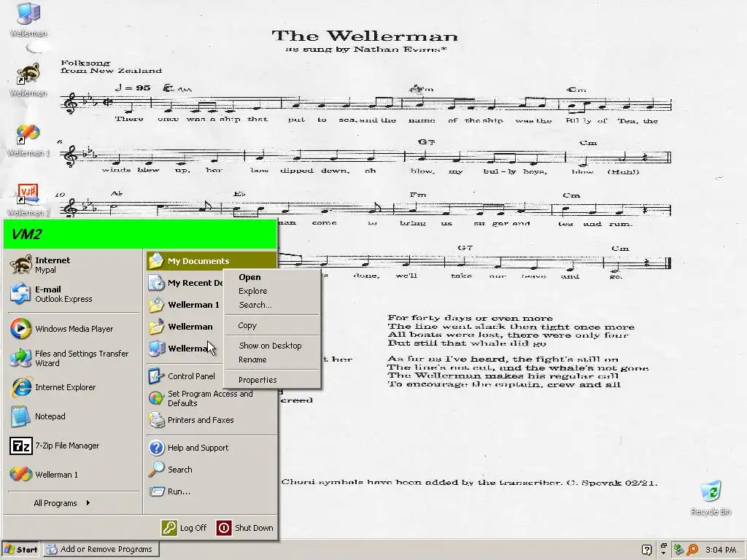Select Wellerman computer icon on desktop
This screenshot has height=560, width=747.
click(x=28, y=19)
